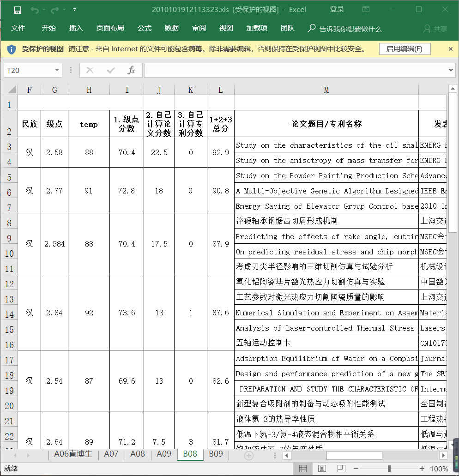Click the horizontal scrollbar thumb
The image size is (459, 476).
354,455
